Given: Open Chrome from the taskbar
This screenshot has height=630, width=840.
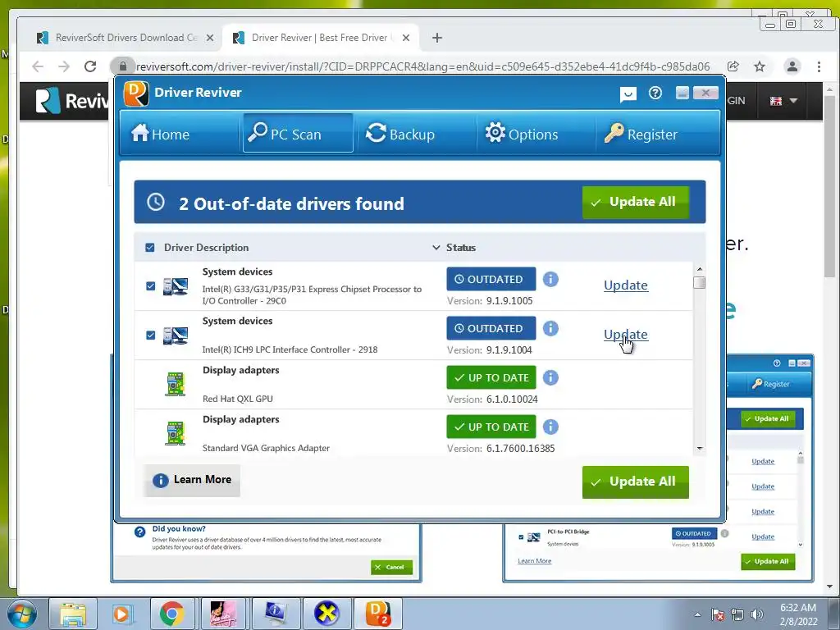Looking at the screenshot, I should [171, 614].
